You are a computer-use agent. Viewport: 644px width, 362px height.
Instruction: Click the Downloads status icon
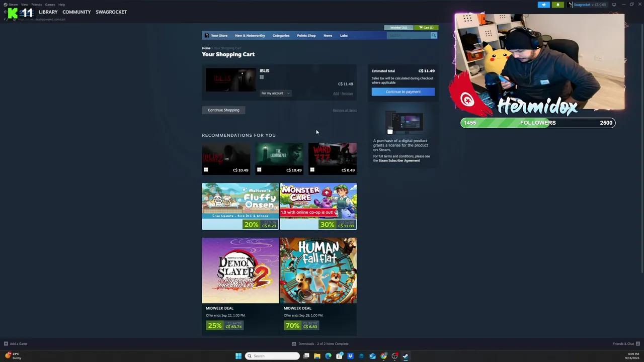pos(294,344)
